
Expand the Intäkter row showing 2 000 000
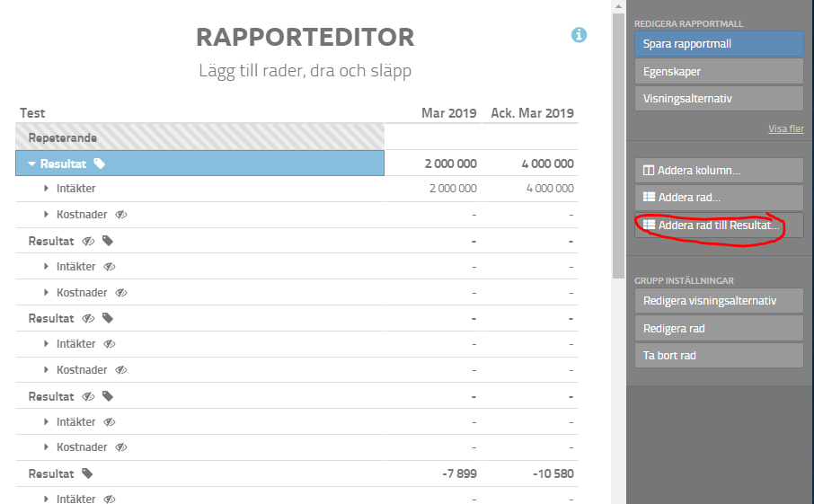(46, 189)
